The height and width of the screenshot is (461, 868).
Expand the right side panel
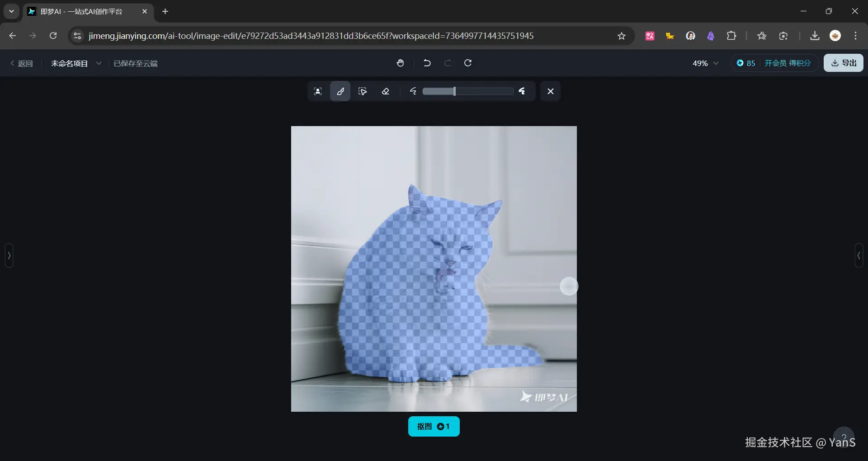coord(859,255)
